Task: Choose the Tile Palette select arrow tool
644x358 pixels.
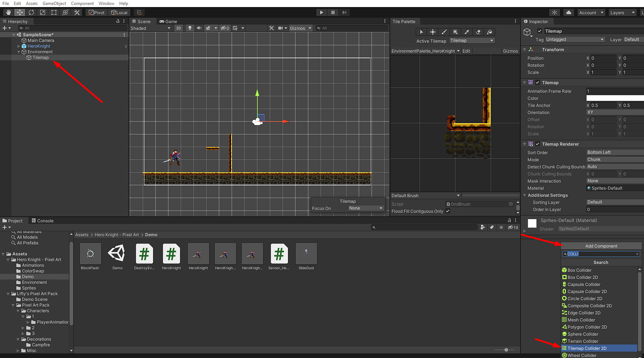Action: pyautogui.click(x=422, y=32)
